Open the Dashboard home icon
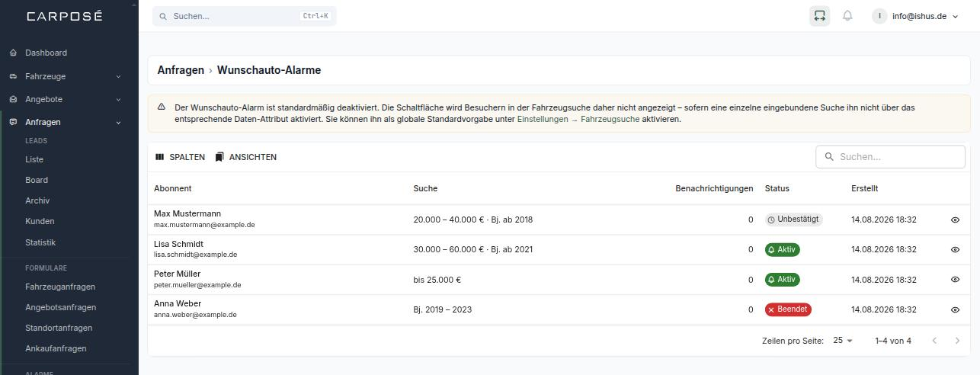Image resolution: width=980 pixels, height=375 pixels. click(x=13, y=53)
